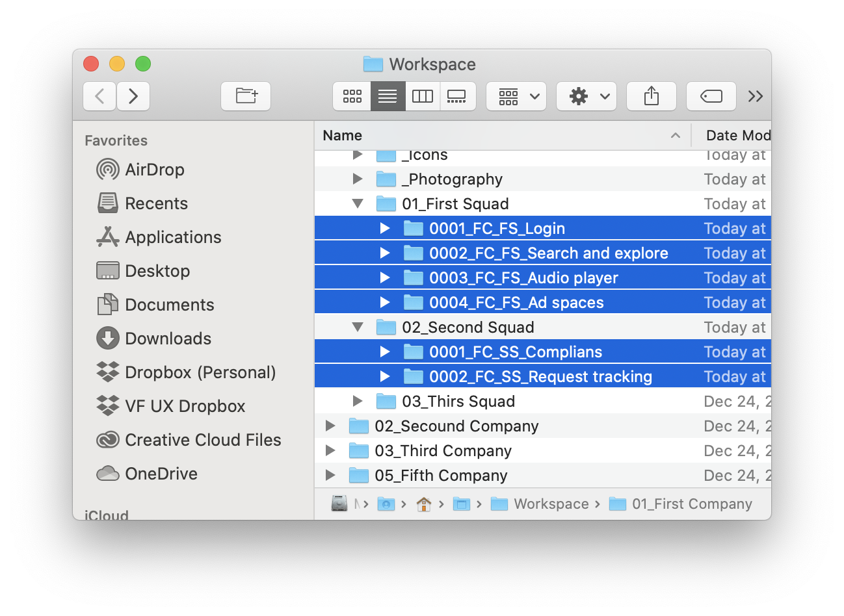844x616 pixels.
Task: Switch to icon view in the toolbar
Action: point(352,96)
